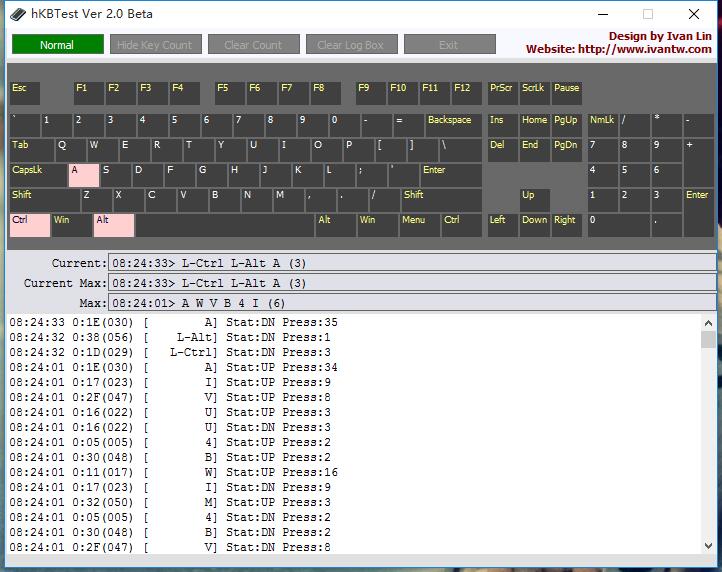
Task: Click the Clear Log Box button
Action: (x=352, y=45)
